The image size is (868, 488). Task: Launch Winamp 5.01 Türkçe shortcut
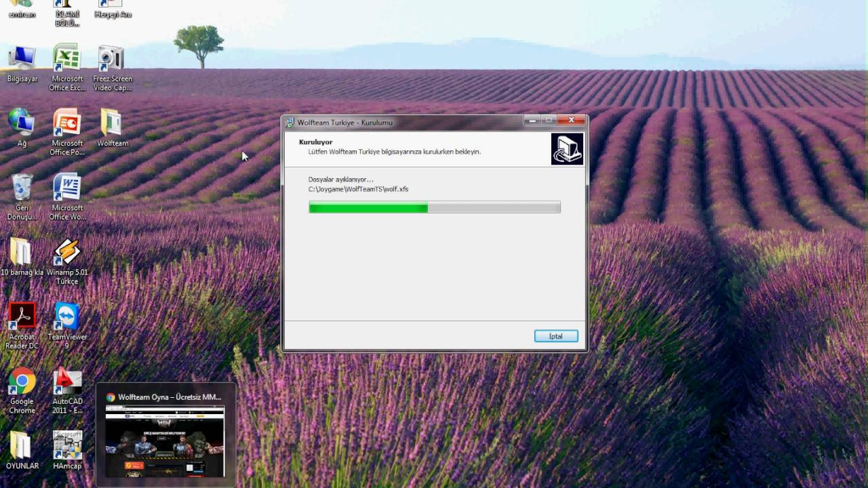(x=67, y=261)
